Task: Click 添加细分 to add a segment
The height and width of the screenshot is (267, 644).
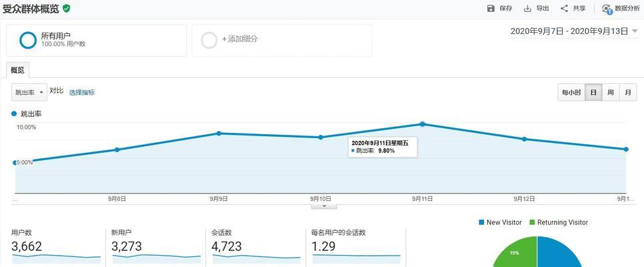Action: coord(240,39)
